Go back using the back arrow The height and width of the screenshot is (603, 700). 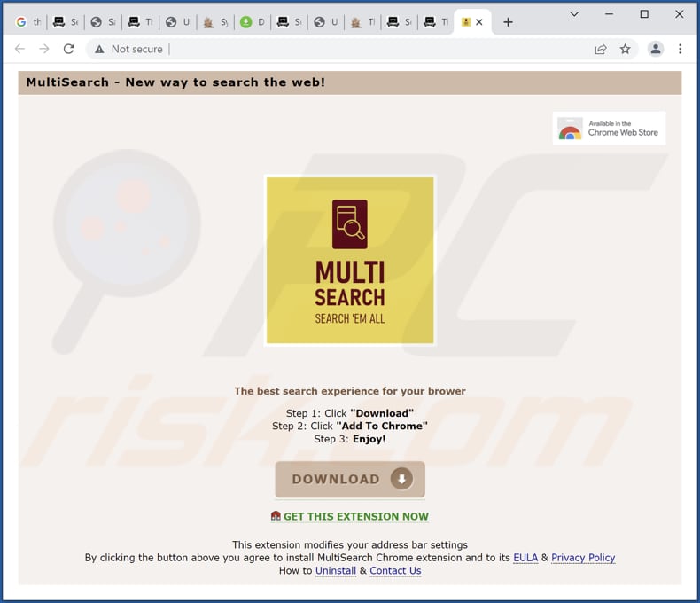(20, 49)
